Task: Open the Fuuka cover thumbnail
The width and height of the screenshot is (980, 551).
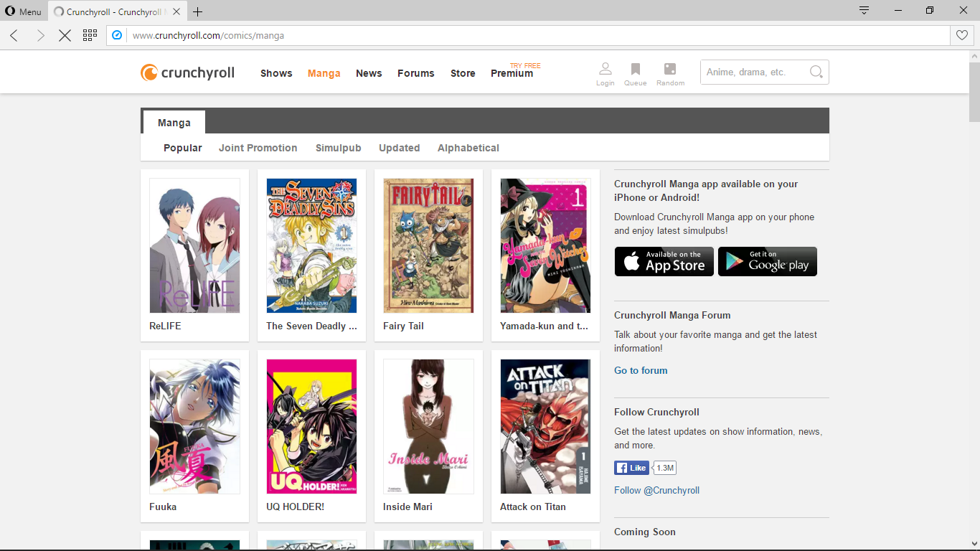Action: [x=194, y=426]
